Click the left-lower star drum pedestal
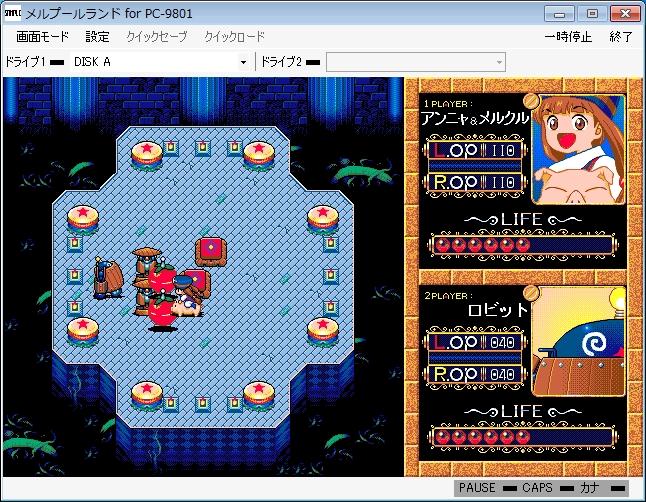646x502 pixels. click(83, 332)
